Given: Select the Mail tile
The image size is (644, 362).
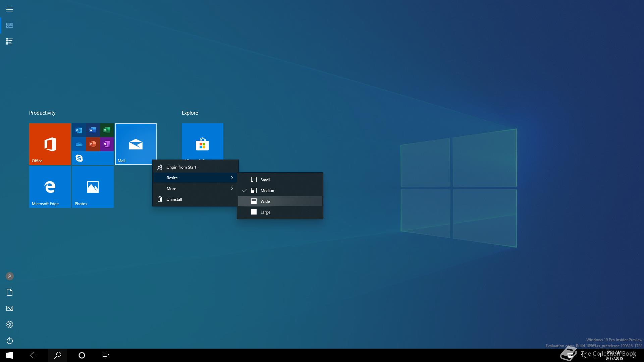Looking at the screenshot, I should click(x=136, y=144).
